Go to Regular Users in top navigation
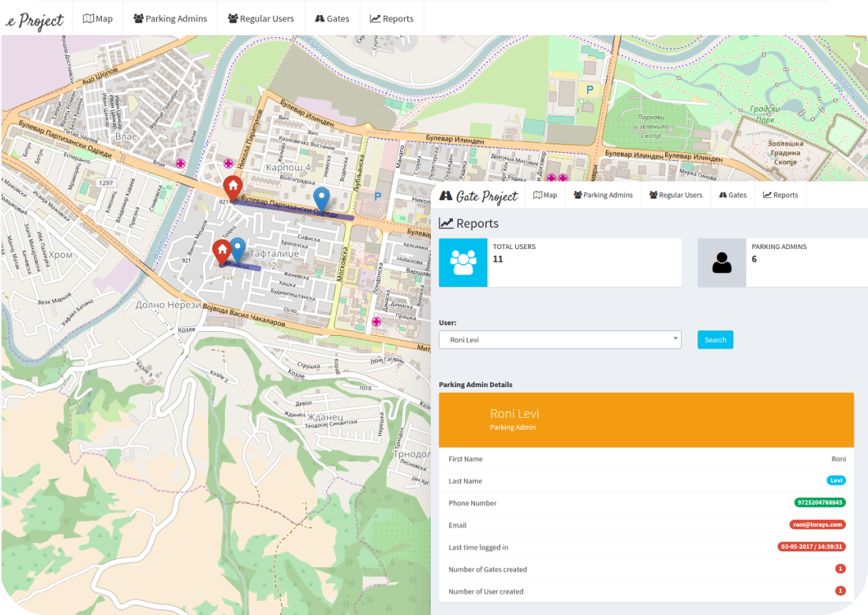Screen dimensions: 868x615 (260, 18)
